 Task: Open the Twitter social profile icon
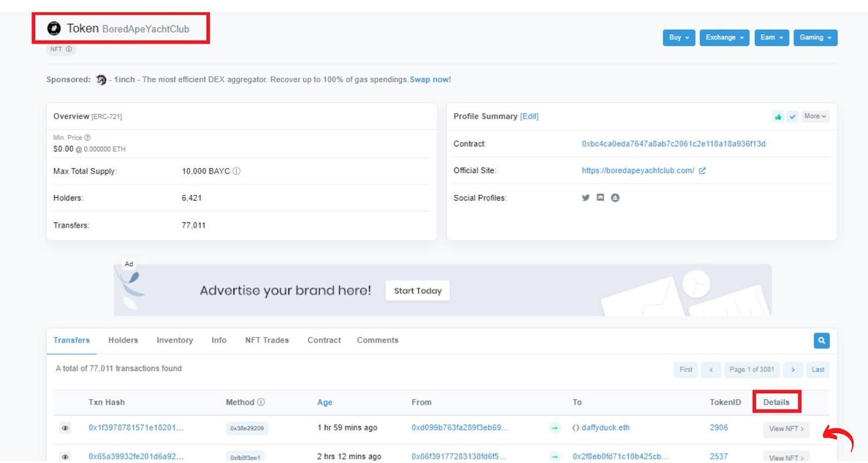point(585,198)
